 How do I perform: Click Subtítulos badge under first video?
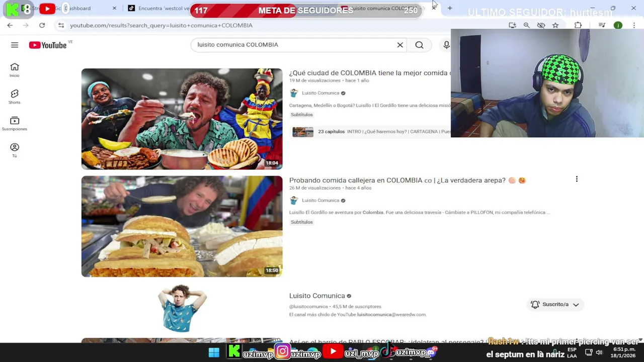click(x=302, y=115)
